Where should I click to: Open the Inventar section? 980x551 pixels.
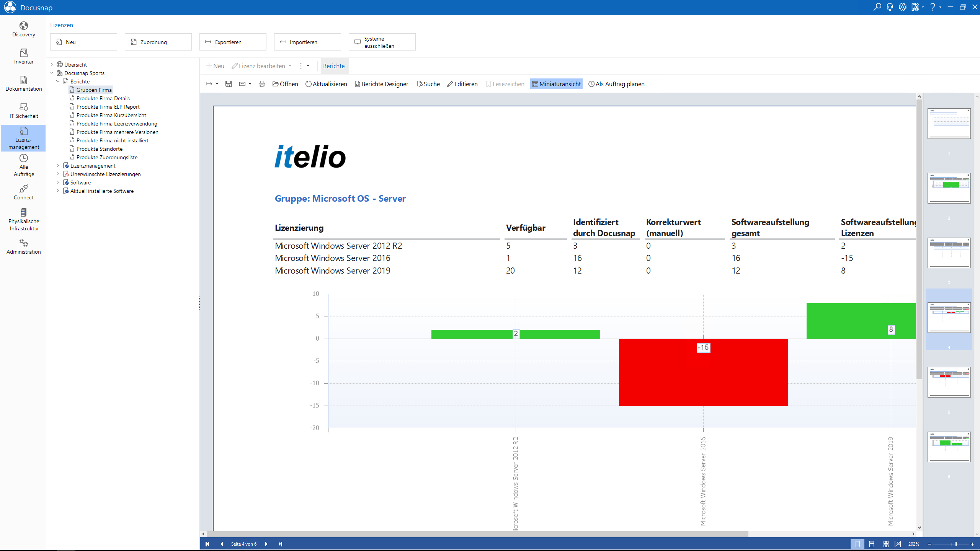(x=24, y=57)
